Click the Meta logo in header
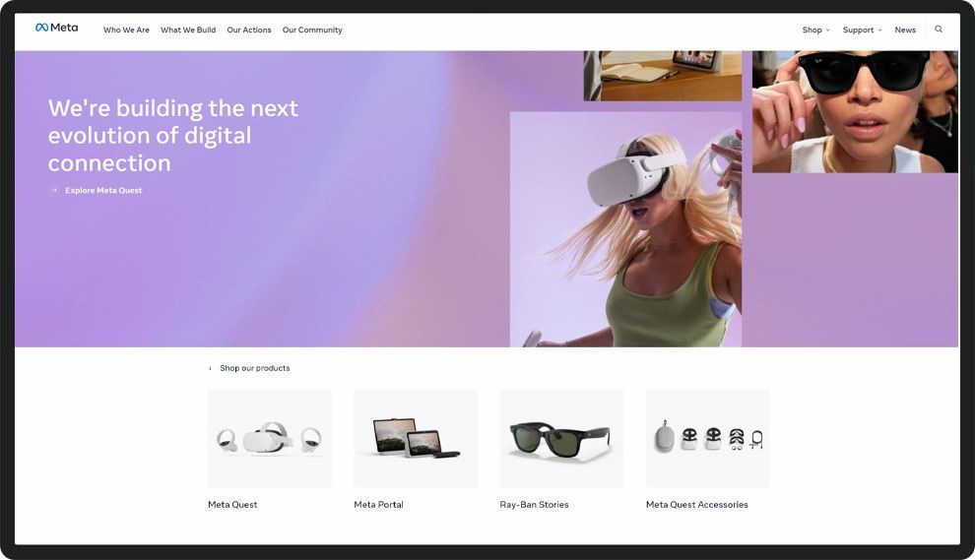The image size is (975, 560). point(56,28)
